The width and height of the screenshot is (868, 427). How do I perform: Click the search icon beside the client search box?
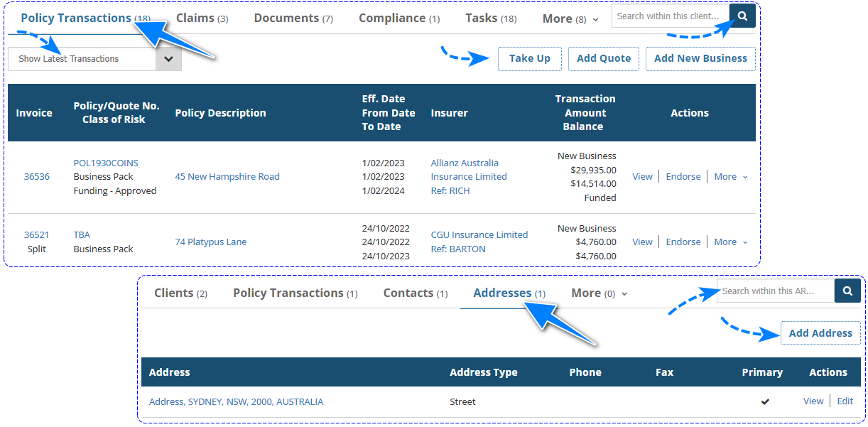click(742, 16)
